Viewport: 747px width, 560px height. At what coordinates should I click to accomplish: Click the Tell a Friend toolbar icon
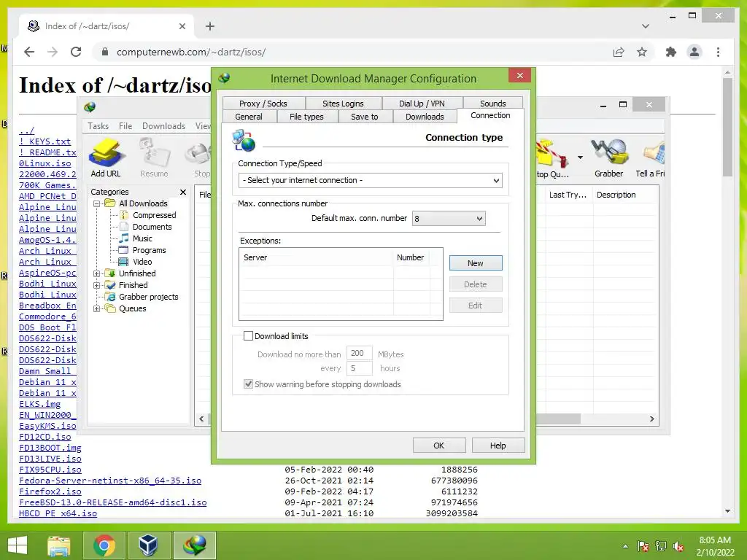click(650, 157)
